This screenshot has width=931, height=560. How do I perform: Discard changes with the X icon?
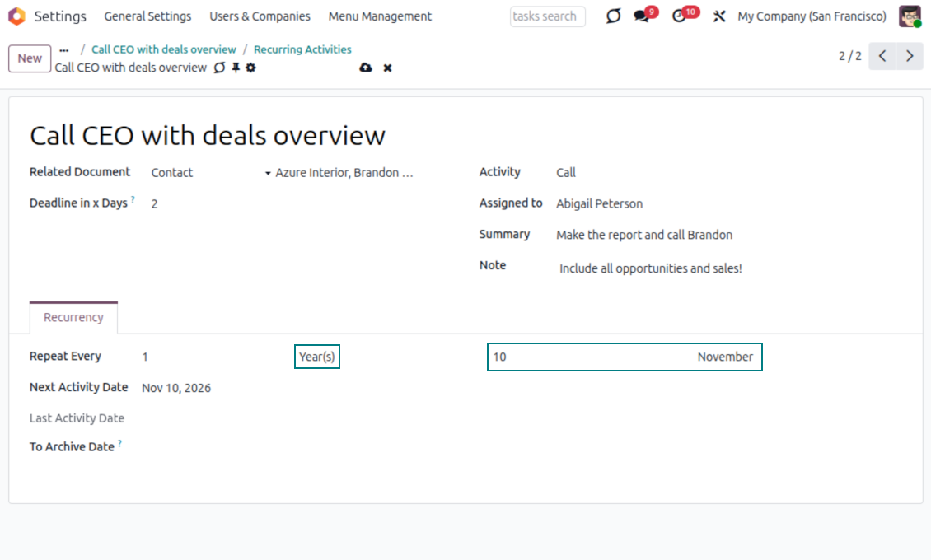click(387, 68)
